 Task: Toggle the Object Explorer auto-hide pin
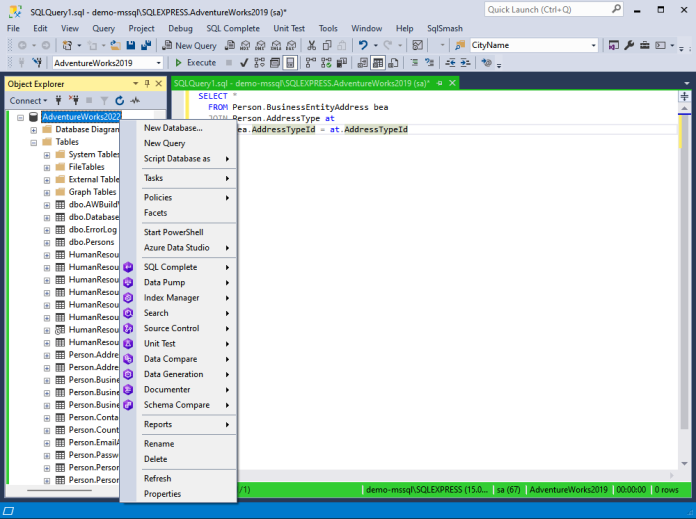click(147, 83)
